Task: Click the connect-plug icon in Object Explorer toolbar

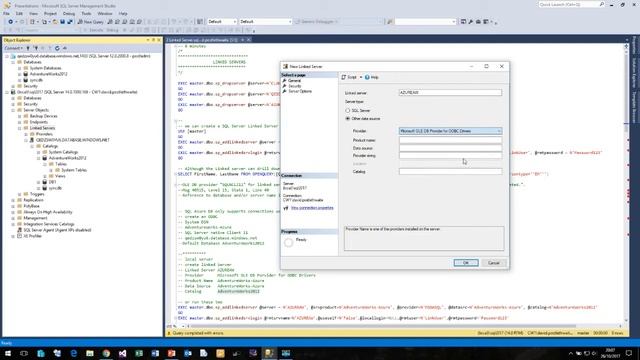Action: click(28, 48)
